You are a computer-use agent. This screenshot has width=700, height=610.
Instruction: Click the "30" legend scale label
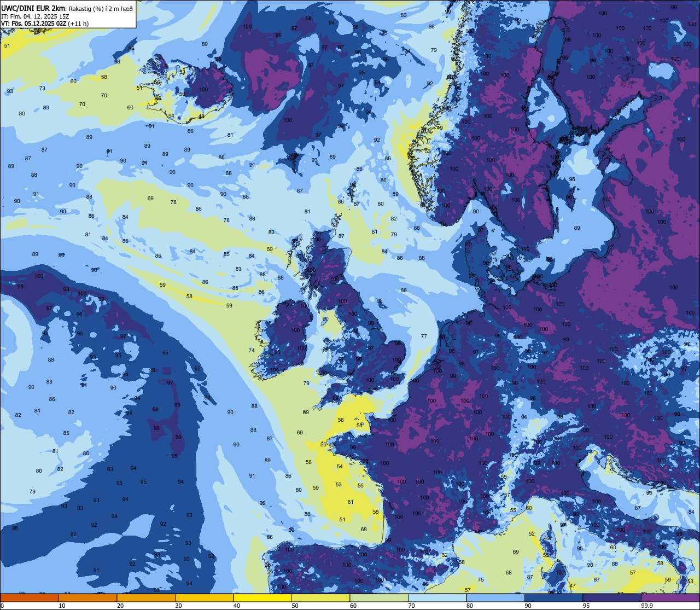178,606
